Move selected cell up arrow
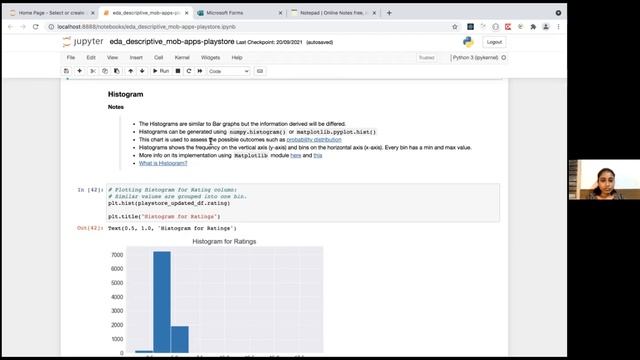The height and width of the screenshot is (360, 640). click(x=131, y=71)
